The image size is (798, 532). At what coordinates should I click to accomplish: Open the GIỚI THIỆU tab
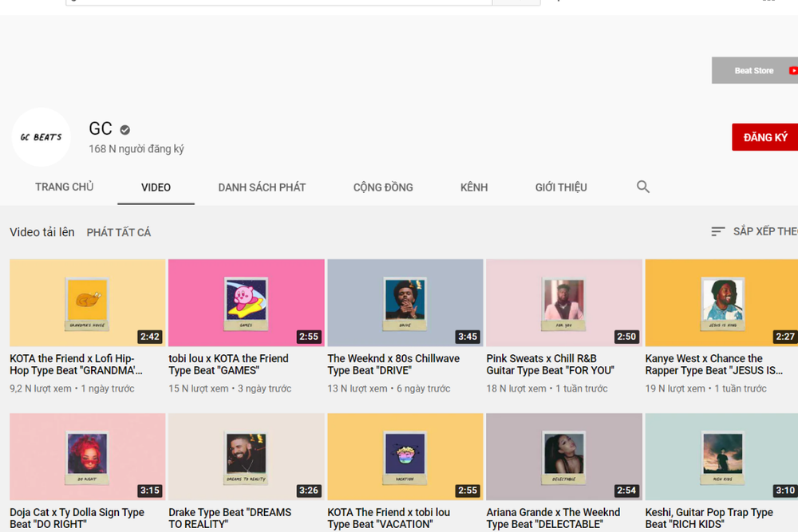tap(561, 187)
